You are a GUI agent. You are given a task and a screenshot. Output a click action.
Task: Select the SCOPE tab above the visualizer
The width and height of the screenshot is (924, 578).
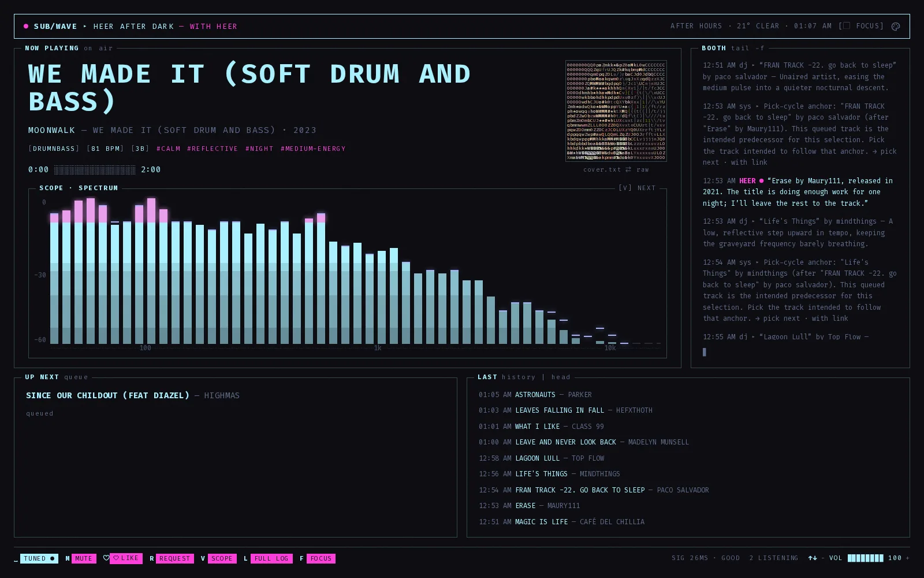tap(51, 188)
